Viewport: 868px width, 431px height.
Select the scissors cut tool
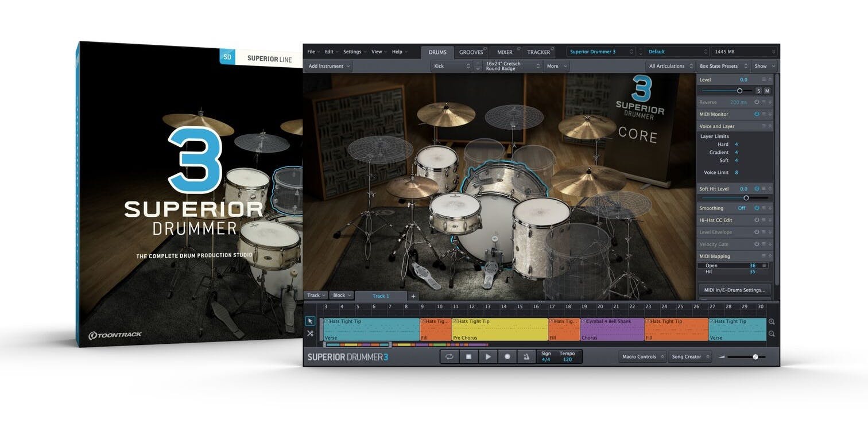(310, 333)
